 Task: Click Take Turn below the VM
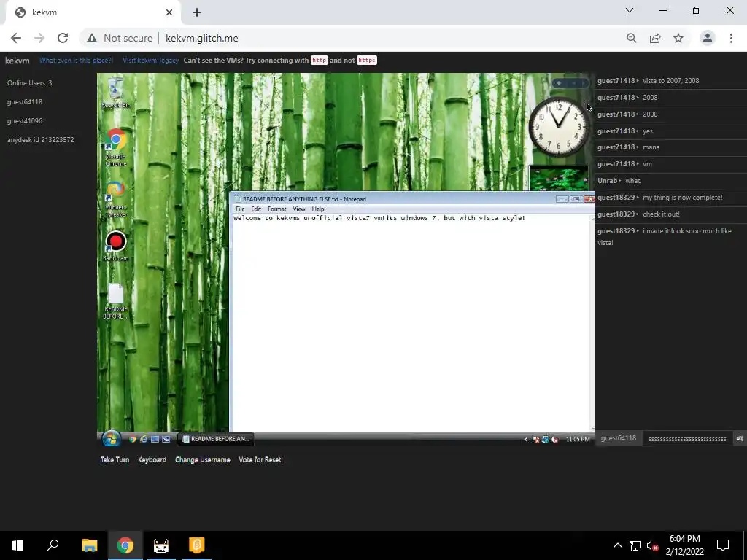115,459
